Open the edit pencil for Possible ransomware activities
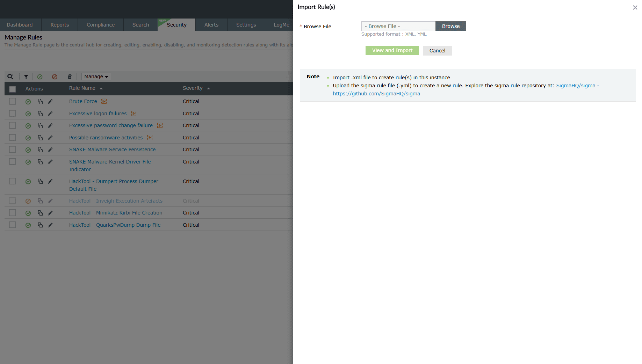642x364 pixels. tap(50, 138)
